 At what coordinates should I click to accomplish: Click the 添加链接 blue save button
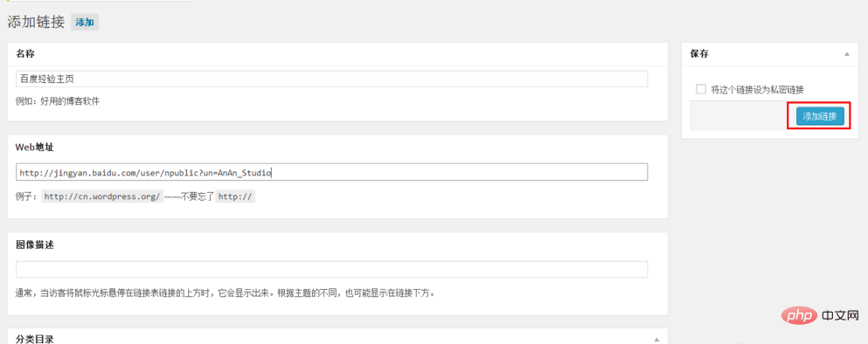820,117
